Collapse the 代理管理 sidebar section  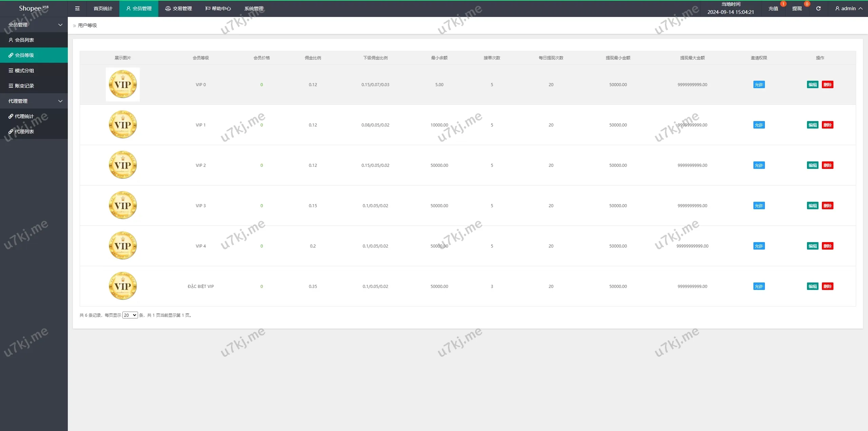(x=34, y=101)
